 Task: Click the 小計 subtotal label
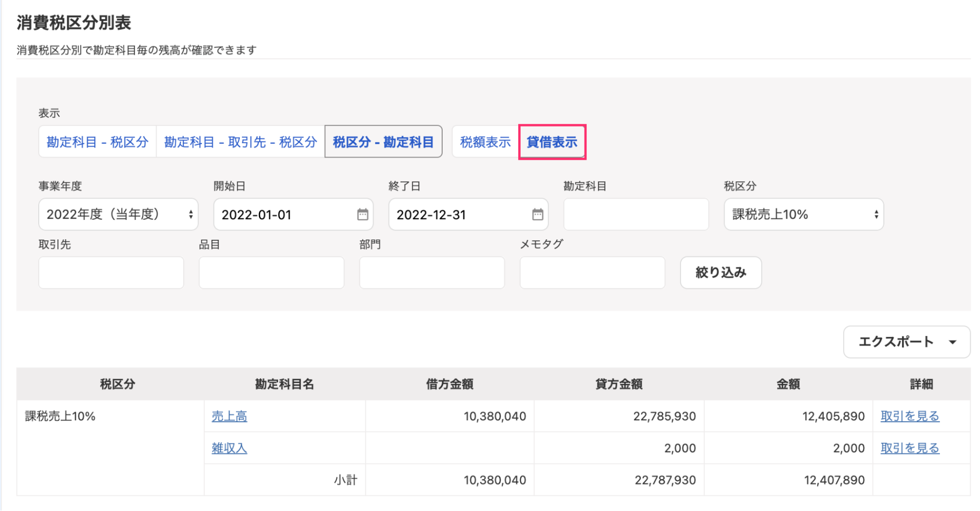tap(346, 480)
